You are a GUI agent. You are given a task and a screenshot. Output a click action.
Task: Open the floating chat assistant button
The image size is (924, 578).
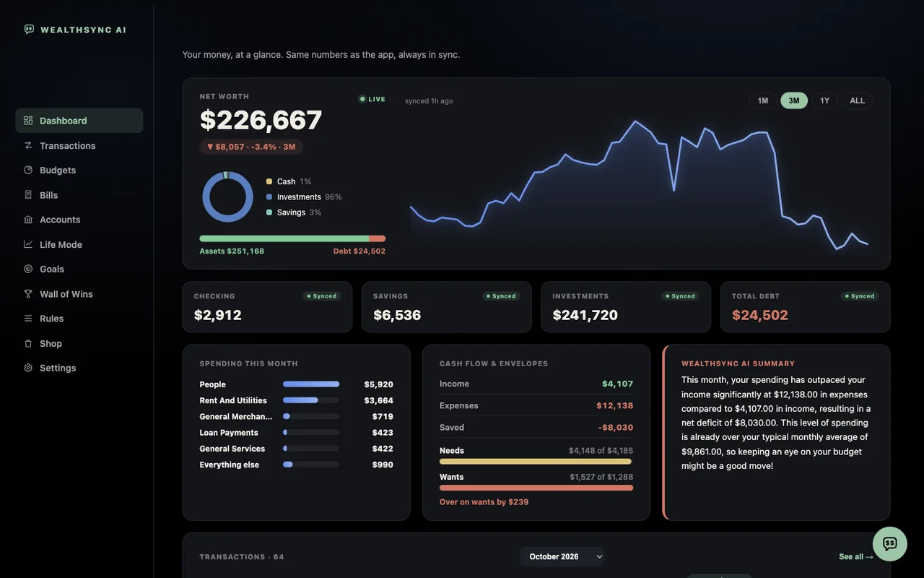[x=889, y=544]
